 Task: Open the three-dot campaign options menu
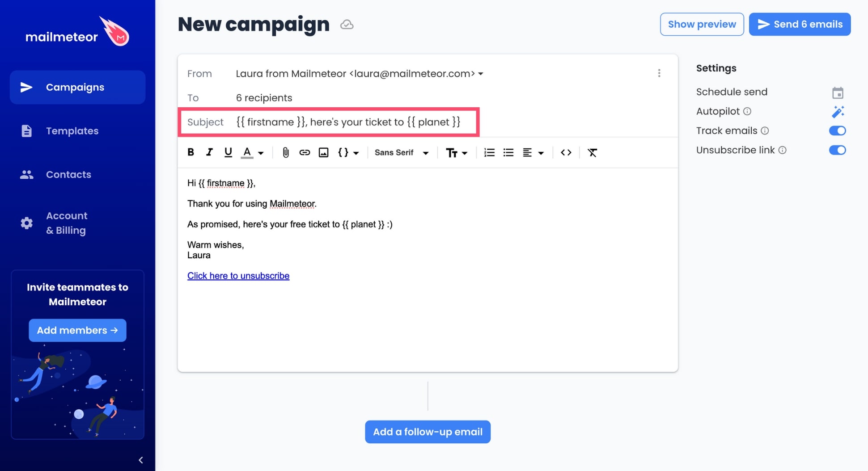coord(659,73)
